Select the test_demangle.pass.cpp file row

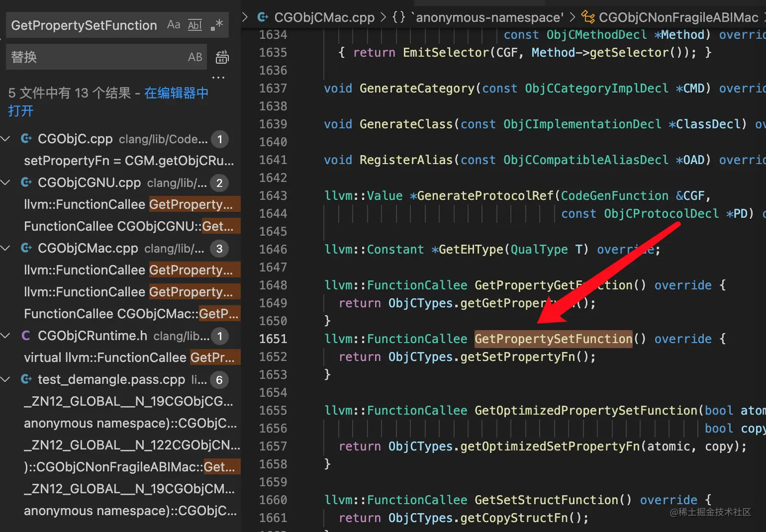pos(120,379)
